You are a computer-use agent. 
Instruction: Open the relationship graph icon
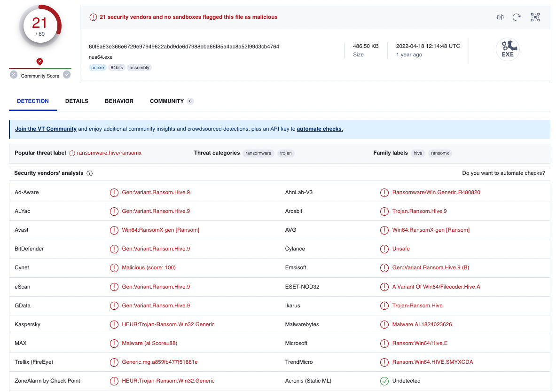(x=535, y=17)
